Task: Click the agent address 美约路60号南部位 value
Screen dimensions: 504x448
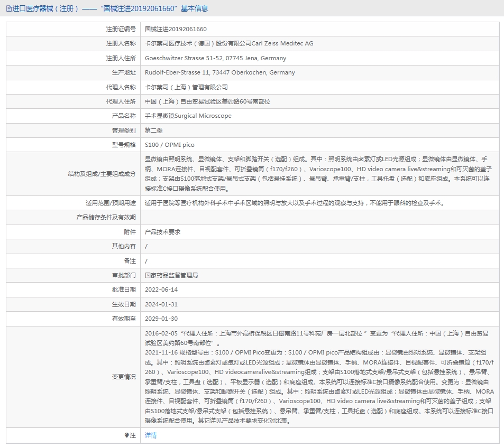Action: click(x=207, y=101)
